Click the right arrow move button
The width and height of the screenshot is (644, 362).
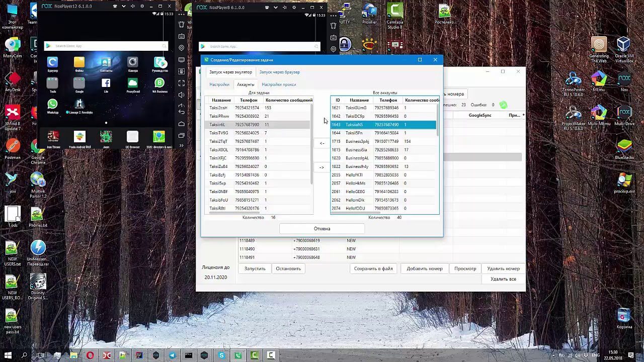pos(322,167)
